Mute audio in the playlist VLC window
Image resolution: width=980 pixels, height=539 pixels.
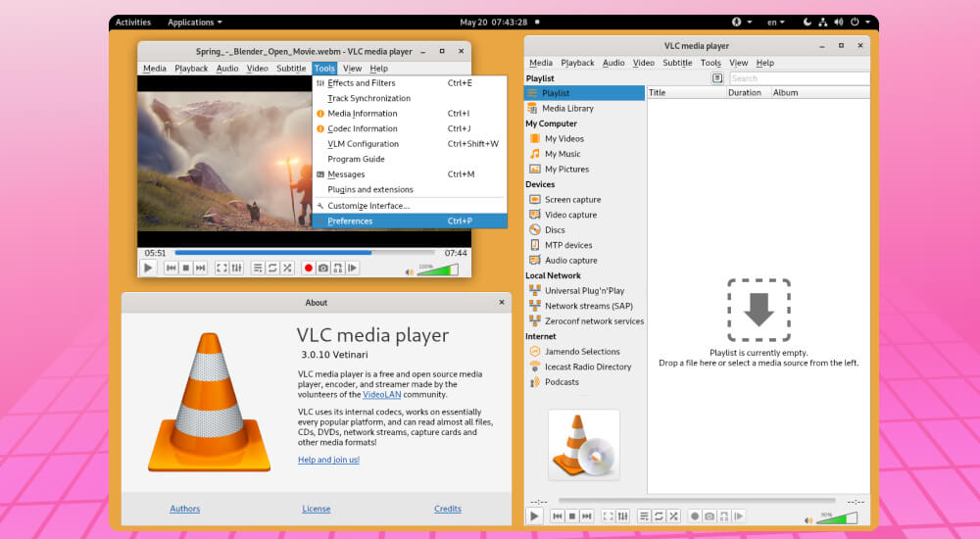808,520
